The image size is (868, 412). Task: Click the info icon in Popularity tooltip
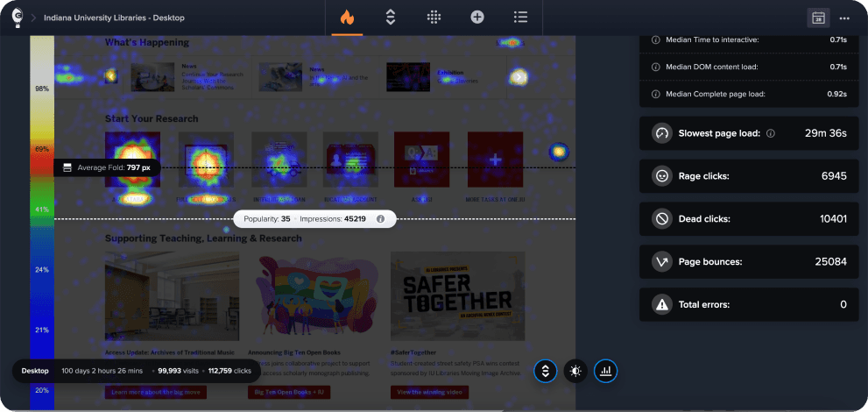click(x=380, y=219)
